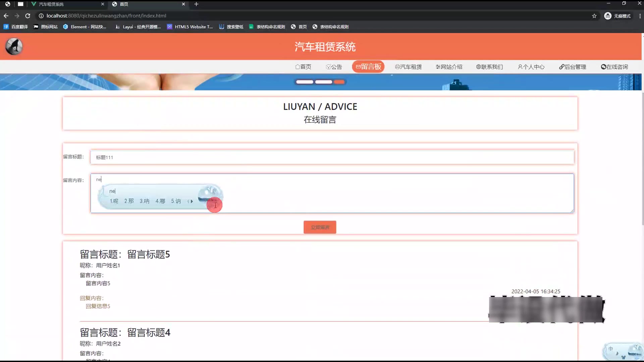Open the new tab plus button
Screen dimensions: 644x362
pos(196,4)
